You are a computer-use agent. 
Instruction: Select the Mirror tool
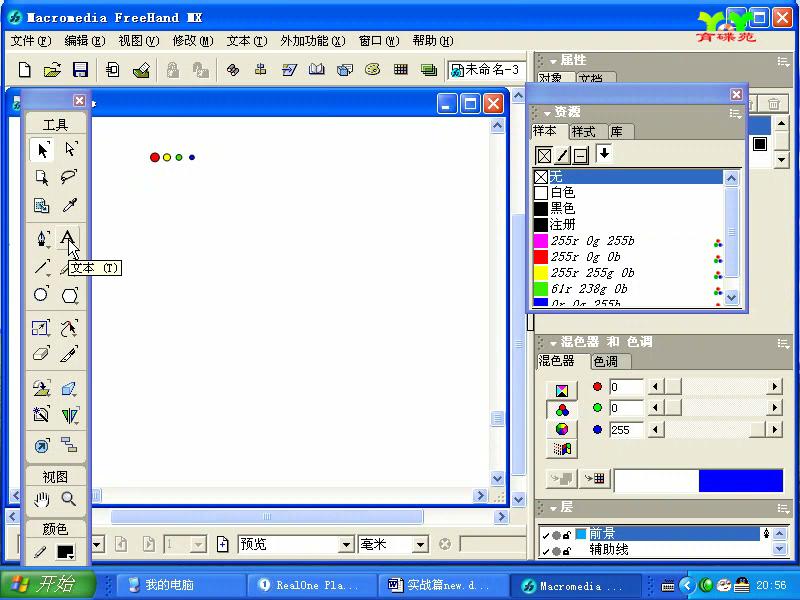coord(70,415)
